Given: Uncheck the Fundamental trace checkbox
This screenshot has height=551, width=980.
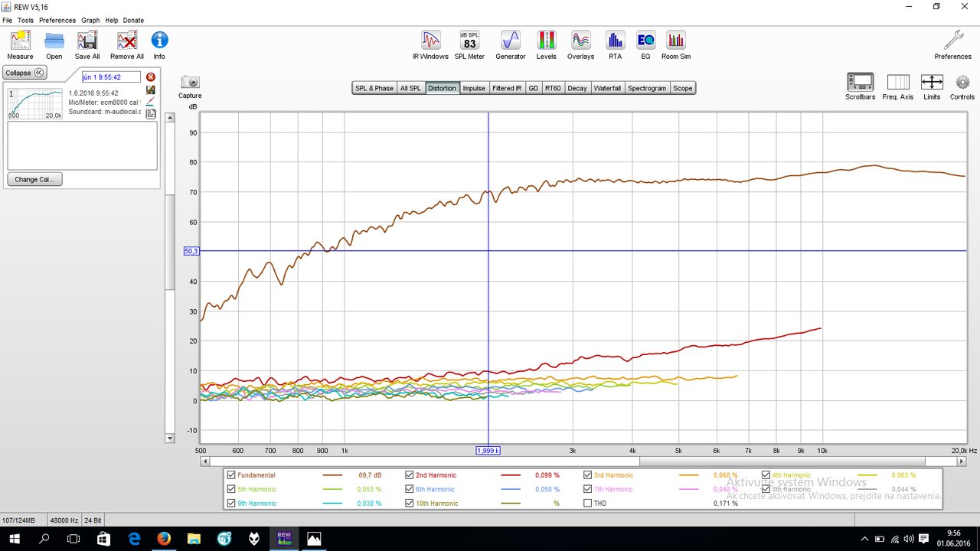Looking at the screenshot, I should click(x=231, y=474).
